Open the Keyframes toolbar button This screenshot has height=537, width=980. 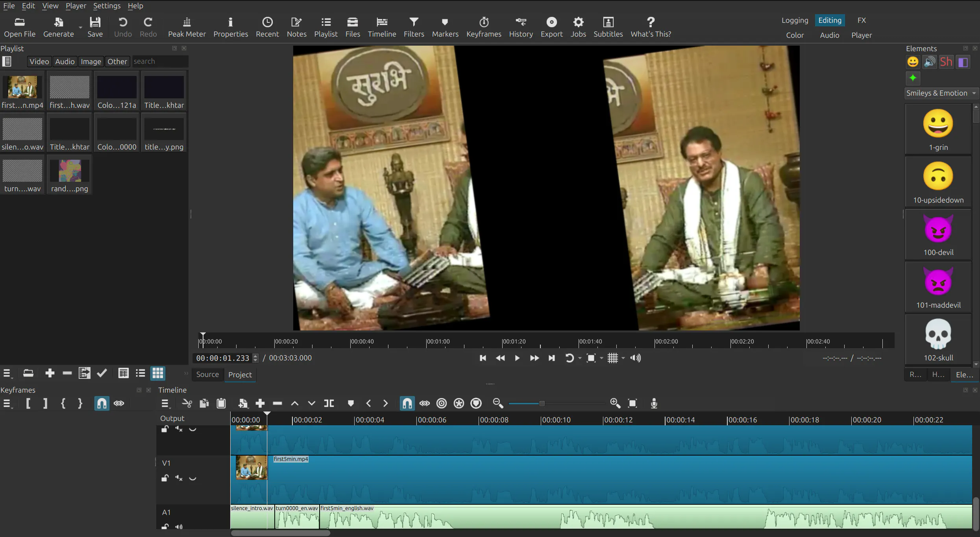pyautogui.click(x=484, y=27)
